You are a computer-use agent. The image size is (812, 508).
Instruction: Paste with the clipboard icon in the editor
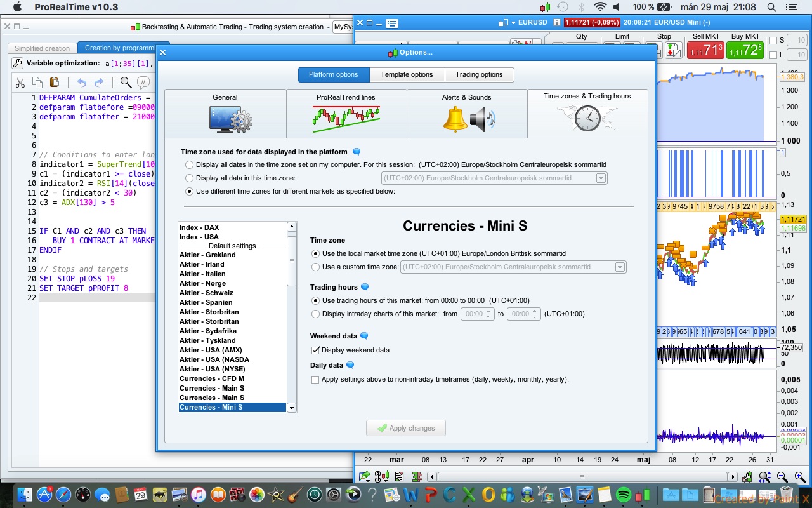point(55,83)
